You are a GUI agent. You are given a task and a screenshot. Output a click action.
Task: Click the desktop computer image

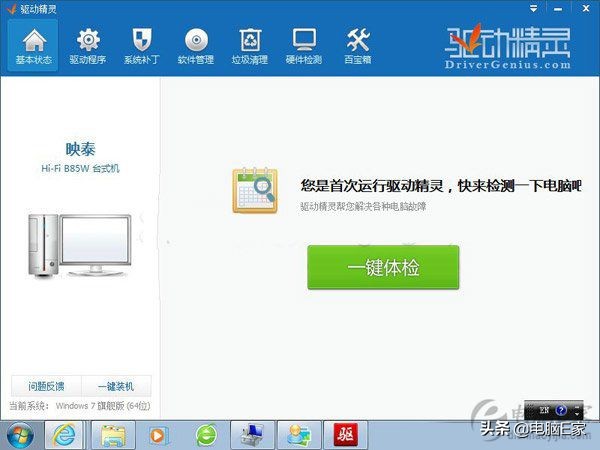[x=80, y=245]
